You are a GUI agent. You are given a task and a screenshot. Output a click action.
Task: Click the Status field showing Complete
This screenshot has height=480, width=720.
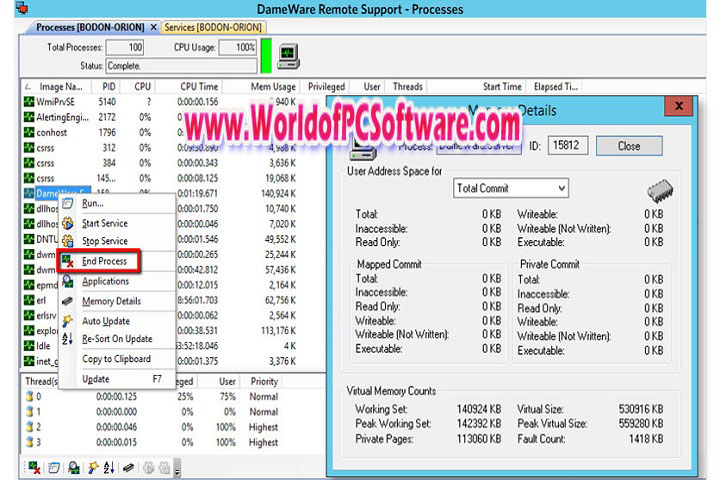point(181,66)
